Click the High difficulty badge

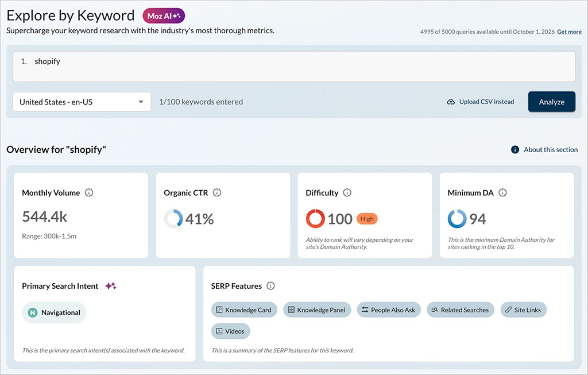367,219
